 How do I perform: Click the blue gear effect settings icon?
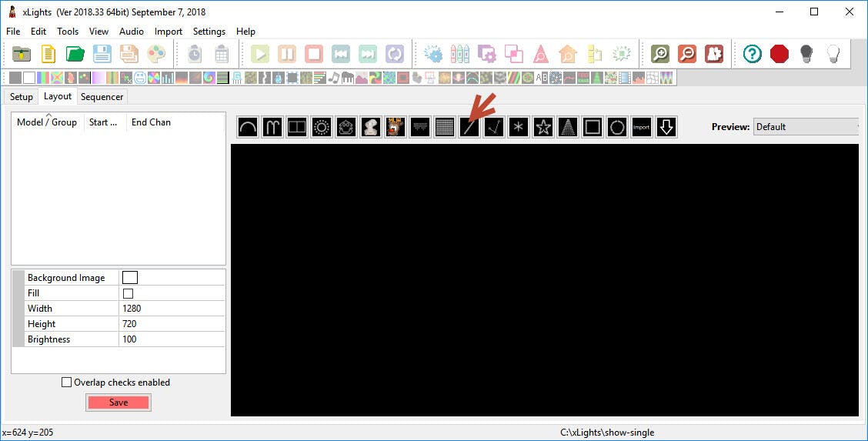click(433, 54)
